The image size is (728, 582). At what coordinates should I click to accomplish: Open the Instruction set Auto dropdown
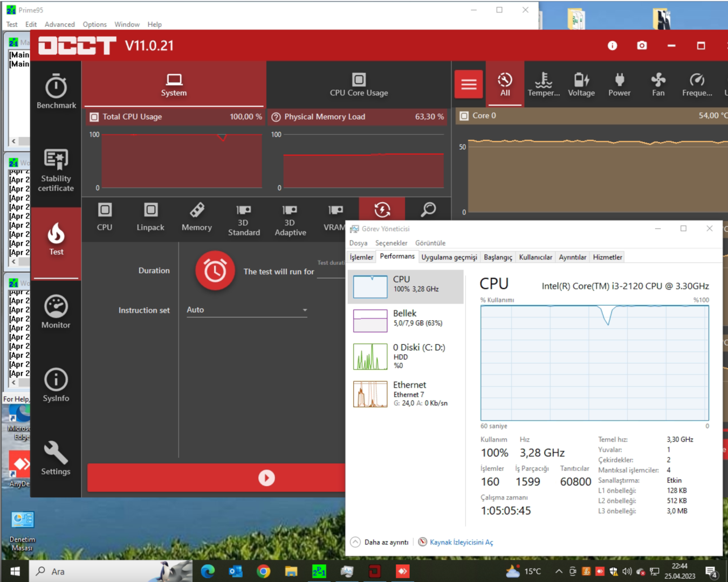tap(247, 310)
